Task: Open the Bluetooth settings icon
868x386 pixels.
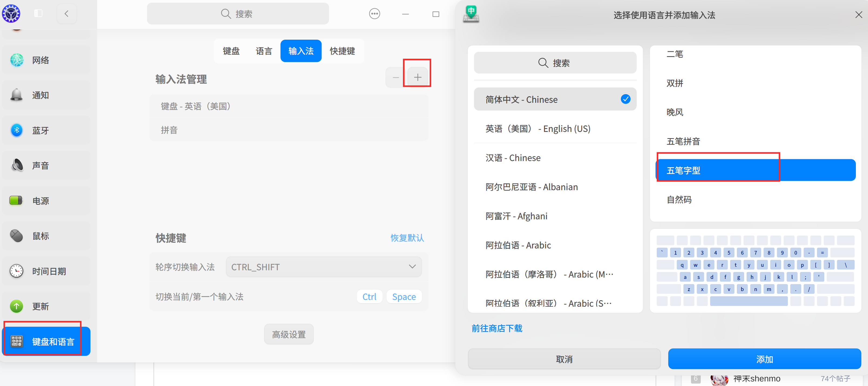Action: [x=16, y=130]
